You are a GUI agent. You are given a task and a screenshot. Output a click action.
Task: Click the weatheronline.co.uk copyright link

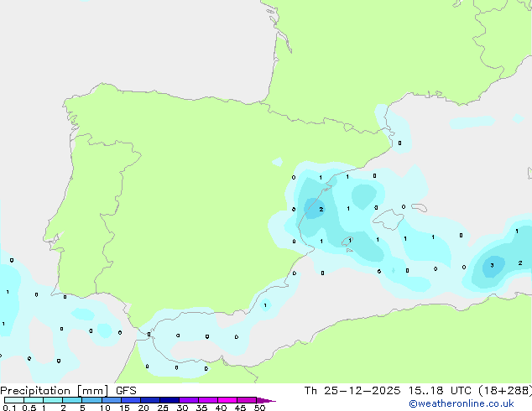[x=462, y=403]
